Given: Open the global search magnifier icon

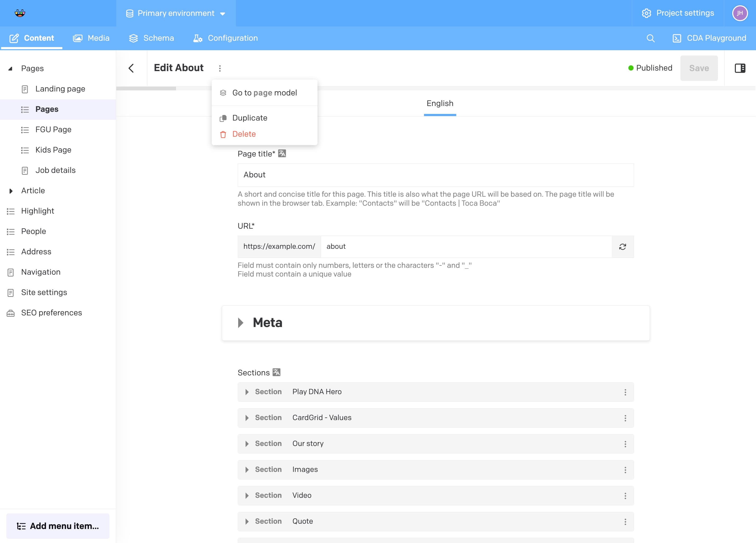Looking at the screenshot, I should pyautogui.click(x=650, y=38).
